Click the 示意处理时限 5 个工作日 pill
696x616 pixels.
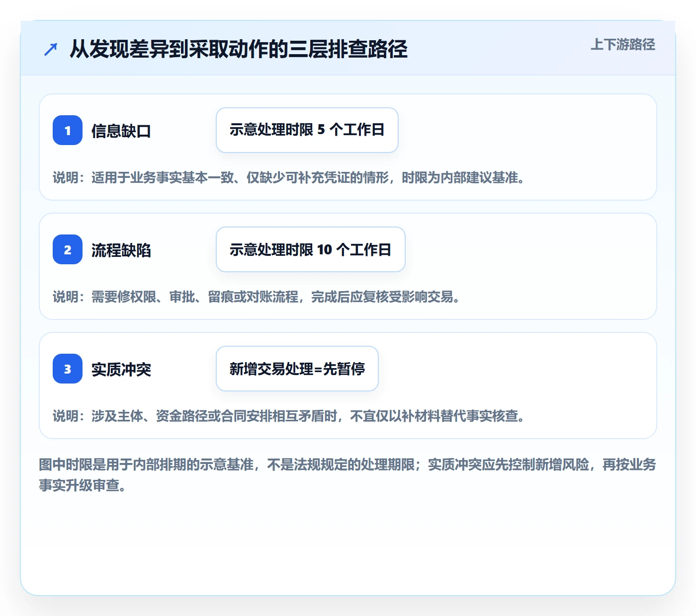(307, 130)
